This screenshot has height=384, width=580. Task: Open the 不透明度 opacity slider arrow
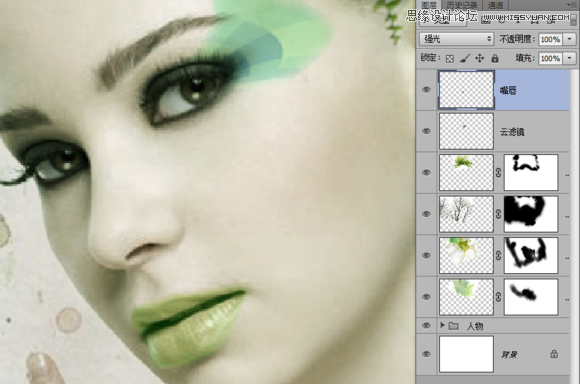pyautogui.click(x=570, y=39)
